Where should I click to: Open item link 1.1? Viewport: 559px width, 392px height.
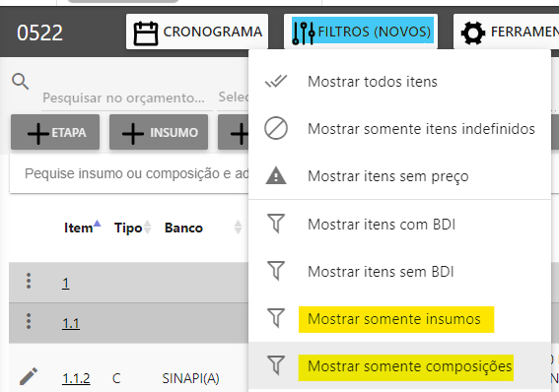(71, 323)
